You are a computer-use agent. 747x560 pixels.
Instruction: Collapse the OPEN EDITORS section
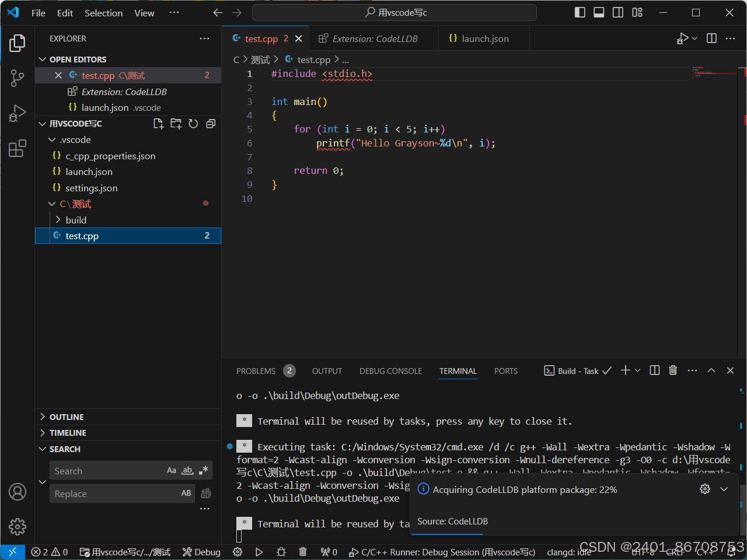click(42, 59)
